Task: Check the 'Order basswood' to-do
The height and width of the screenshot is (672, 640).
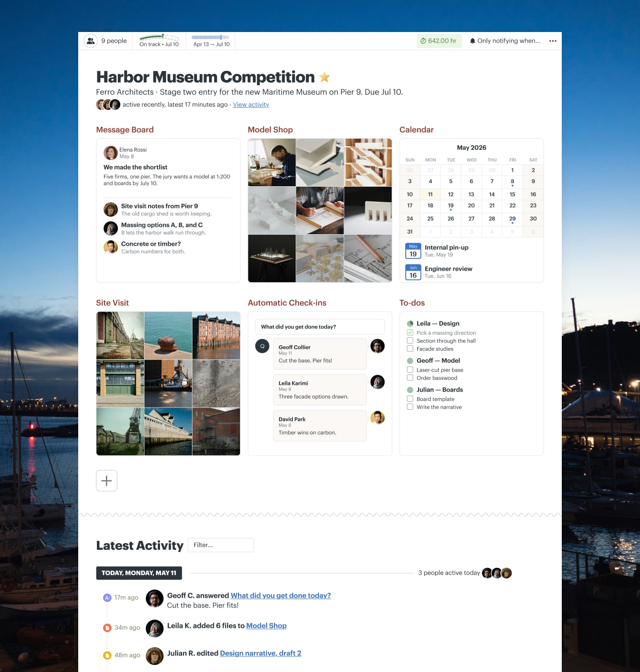Action: click(x=410, y=378)
